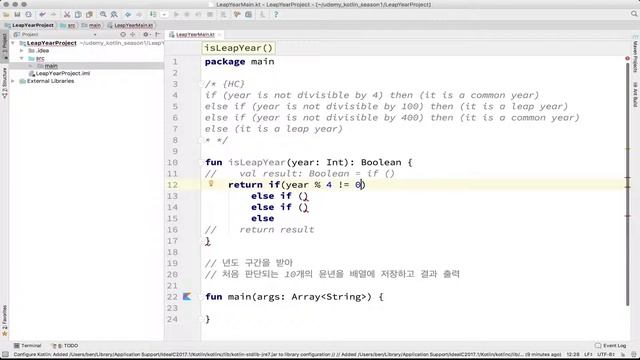Screen dimensions: 640x360
Task: Click the Debug toolbar icon
Action: [x=187, y=15]
